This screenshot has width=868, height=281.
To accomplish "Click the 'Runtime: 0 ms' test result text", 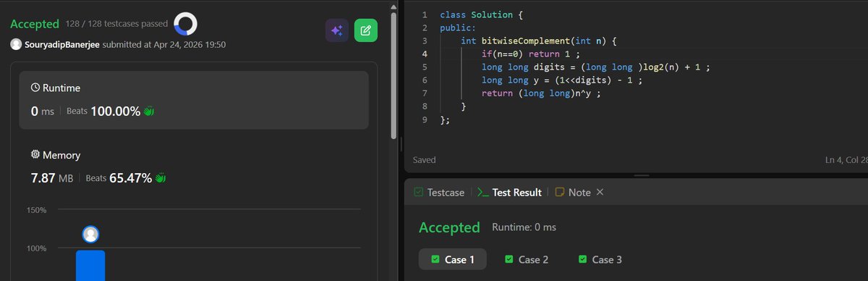I will coord(524,227).
